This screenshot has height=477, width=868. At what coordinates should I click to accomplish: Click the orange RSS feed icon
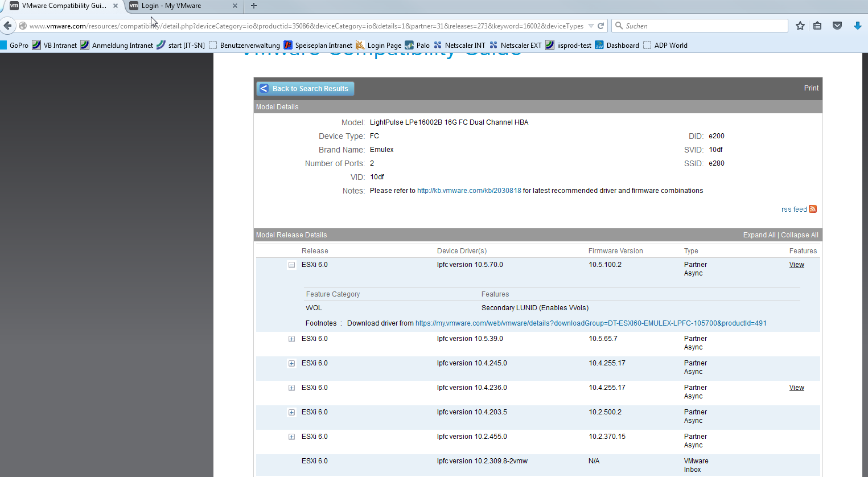click(813, 209)
